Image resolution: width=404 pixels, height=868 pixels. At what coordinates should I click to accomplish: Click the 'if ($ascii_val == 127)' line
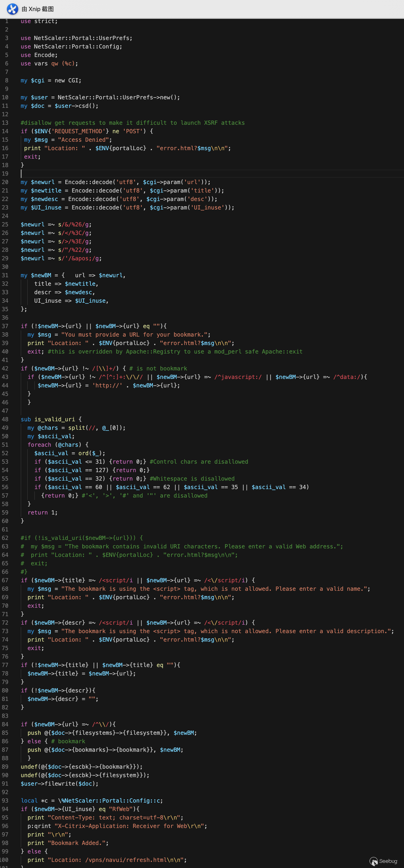92,470
